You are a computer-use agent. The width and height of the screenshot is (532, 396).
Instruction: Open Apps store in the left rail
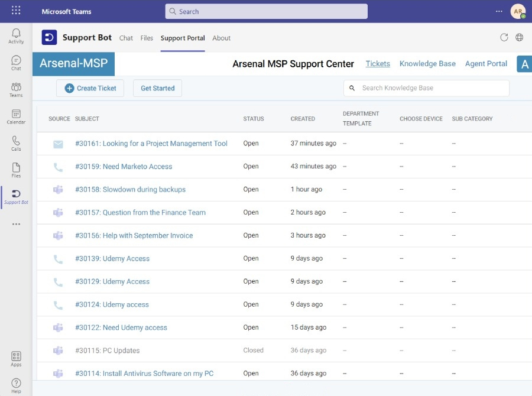pos(16,359)
